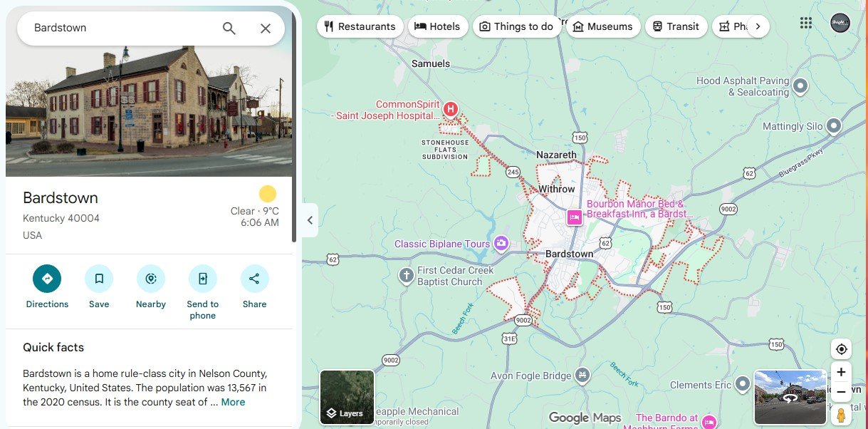Select Classic Biplane Tours camera marker
Screen dimensions: 868x429
click(x=501, y=244)
